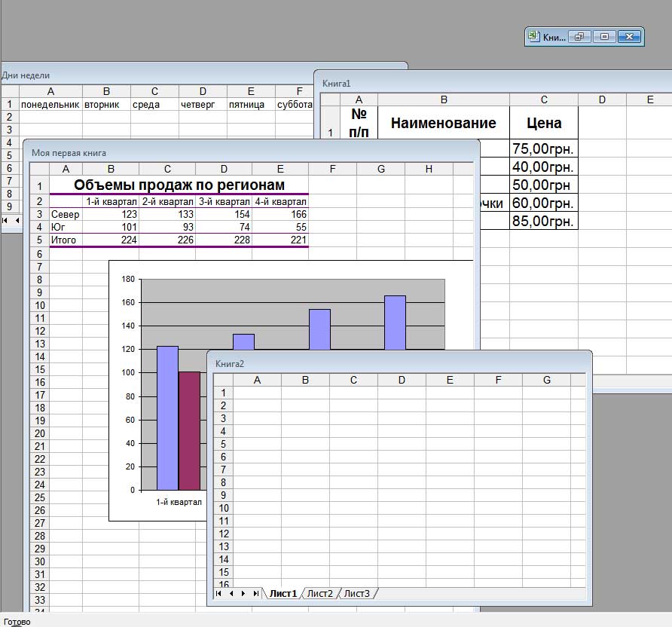This screenshot has height=627, width=672.
Task: Open the Лист3 sheet tab
Action: point(356,594)
